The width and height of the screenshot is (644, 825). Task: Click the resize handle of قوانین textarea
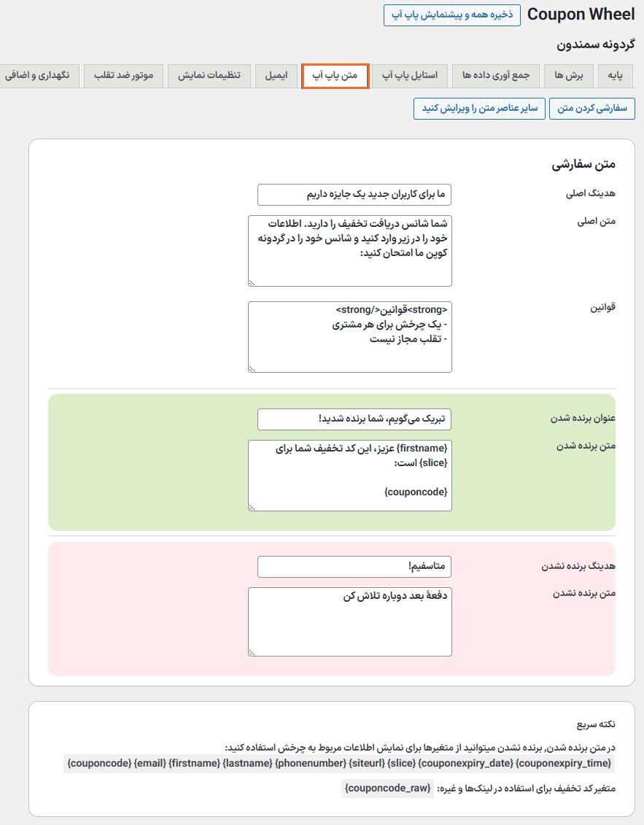[252, 369]
